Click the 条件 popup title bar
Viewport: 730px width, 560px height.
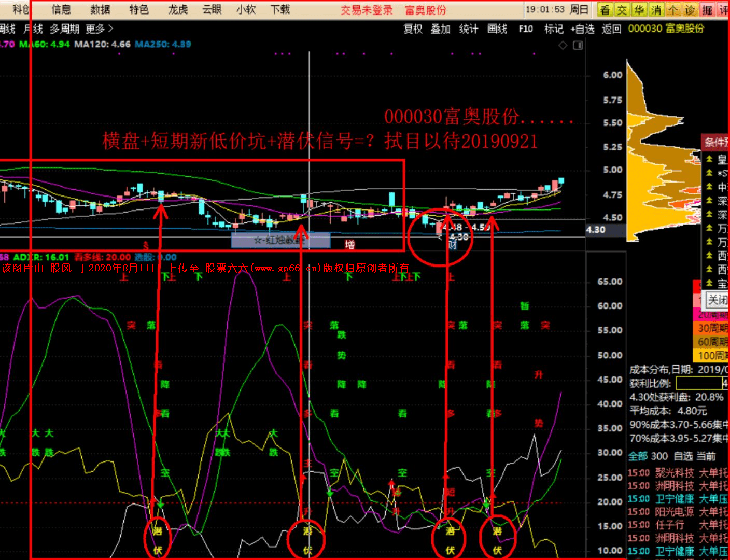click(x=715, y=142)
